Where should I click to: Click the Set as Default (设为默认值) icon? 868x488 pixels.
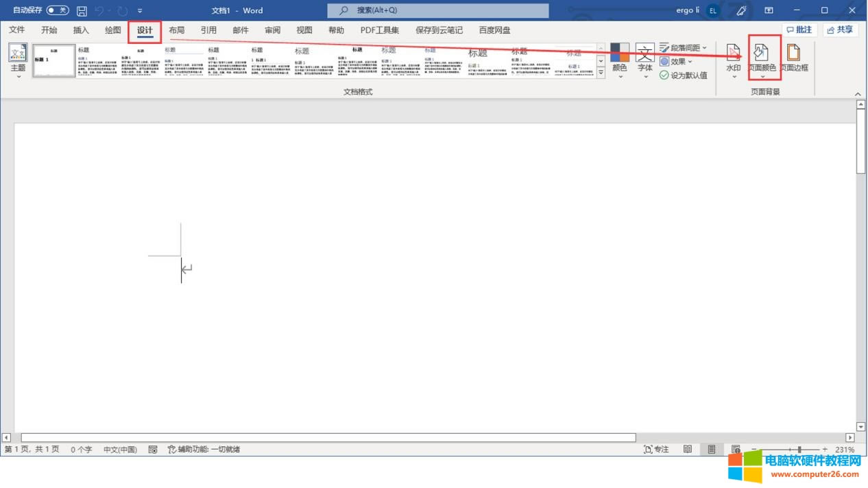664,75
